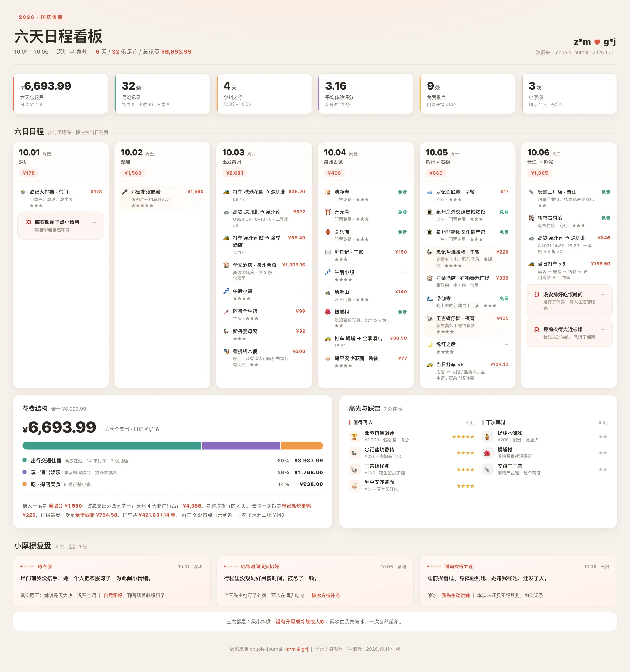Click the bowl icon beside 罗记面线糊·早餐
630x672 pixels.
(430, 192)
